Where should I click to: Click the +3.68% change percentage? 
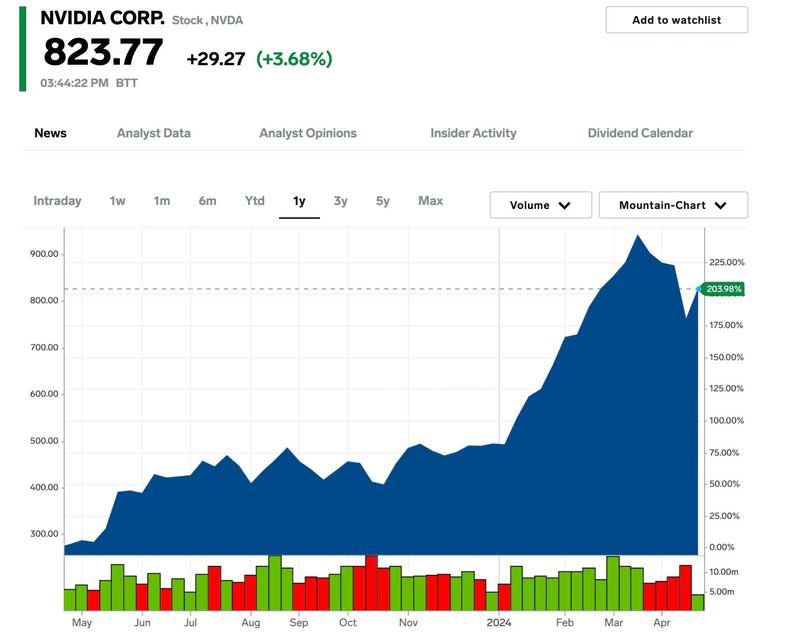(x=294, y=59)
